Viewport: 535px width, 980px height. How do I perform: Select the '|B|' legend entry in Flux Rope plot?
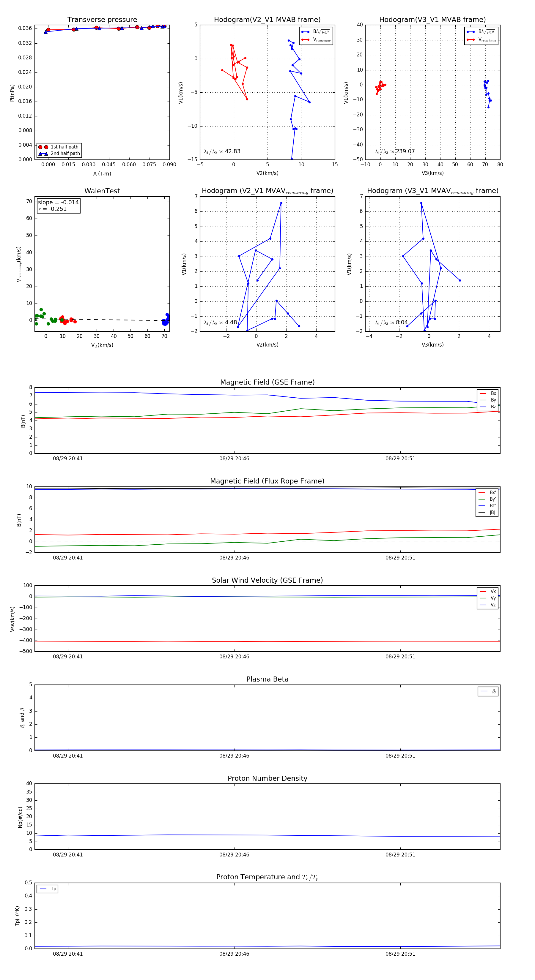pos(487,513)
